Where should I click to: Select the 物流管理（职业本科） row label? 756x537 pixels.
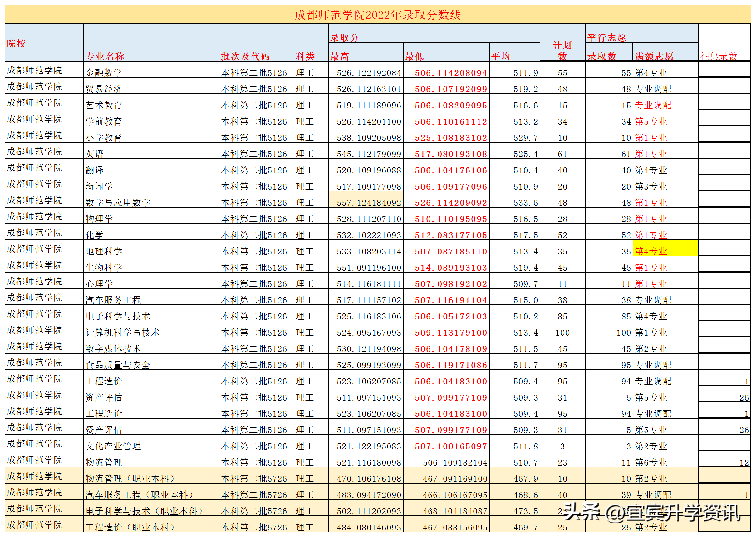click(132, 479)
